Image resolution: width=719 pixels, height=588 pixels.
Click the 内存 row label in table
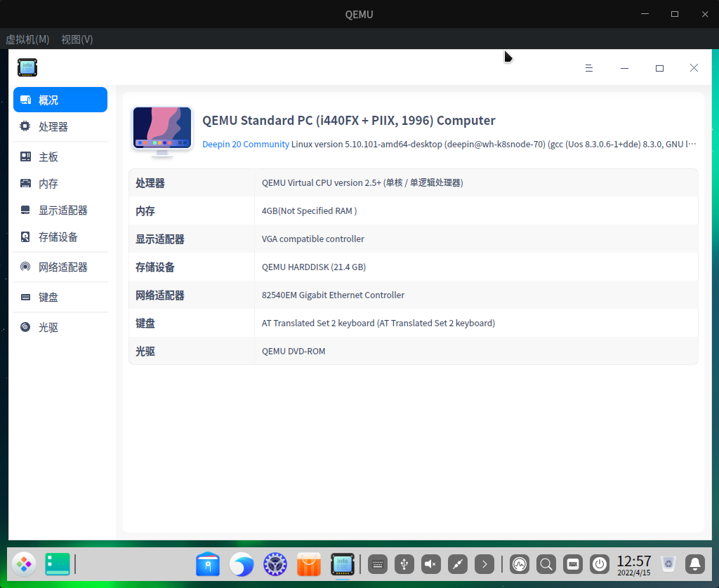pos(145,211)
